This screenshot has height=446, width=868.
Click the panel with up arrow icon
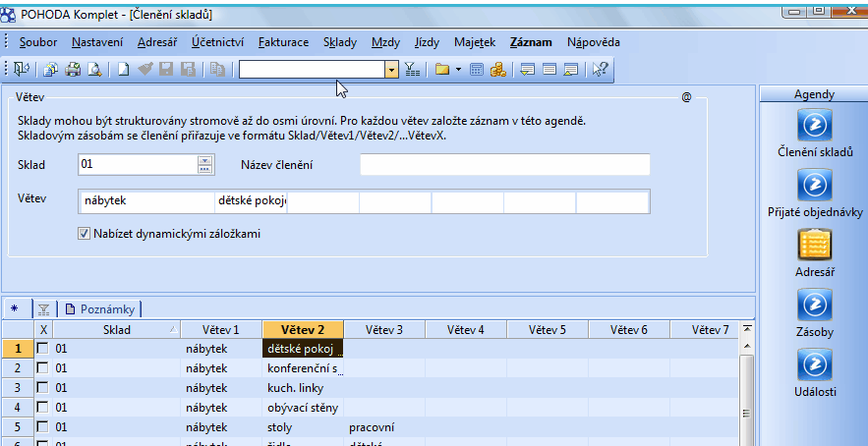point(571,69)
